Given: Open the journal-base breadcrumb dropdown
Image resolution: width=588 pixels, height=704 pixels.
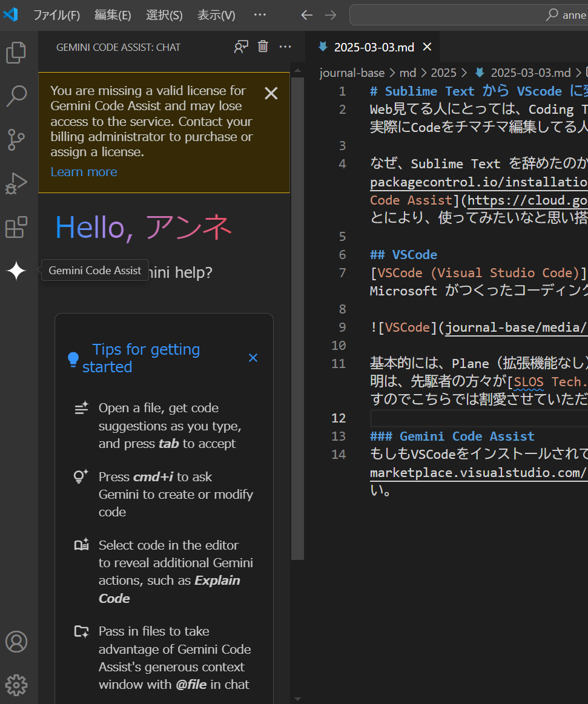Looking at the screenshot, I should (x=352, y=72).
